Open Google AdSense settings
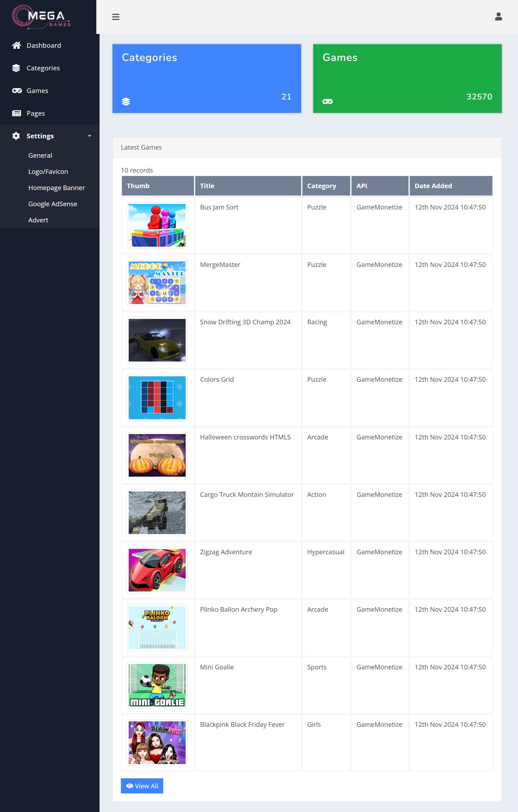 (x=53, y=204)
